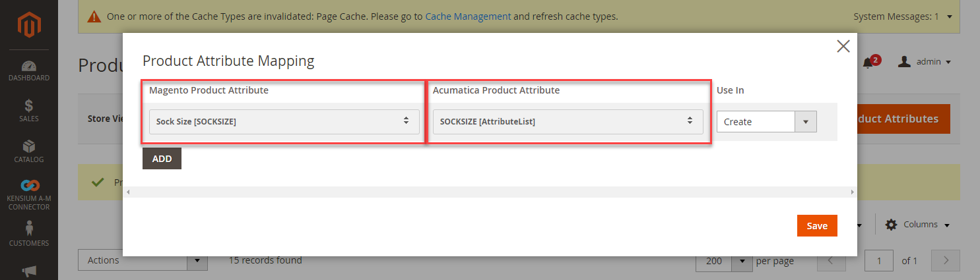Click scrollbar right arrow in dialog
The image size is (980, 280).
[x=853, y=192]
